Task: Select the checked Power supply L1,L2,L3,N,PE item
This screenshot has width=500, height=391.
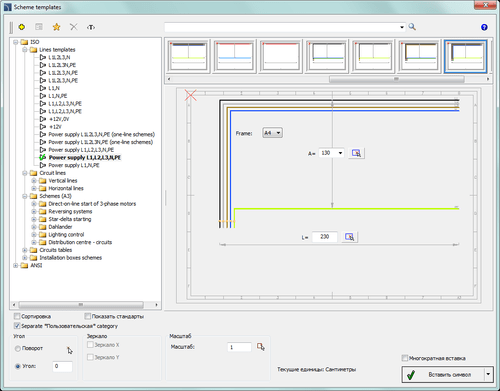Action: pos(80,158)
